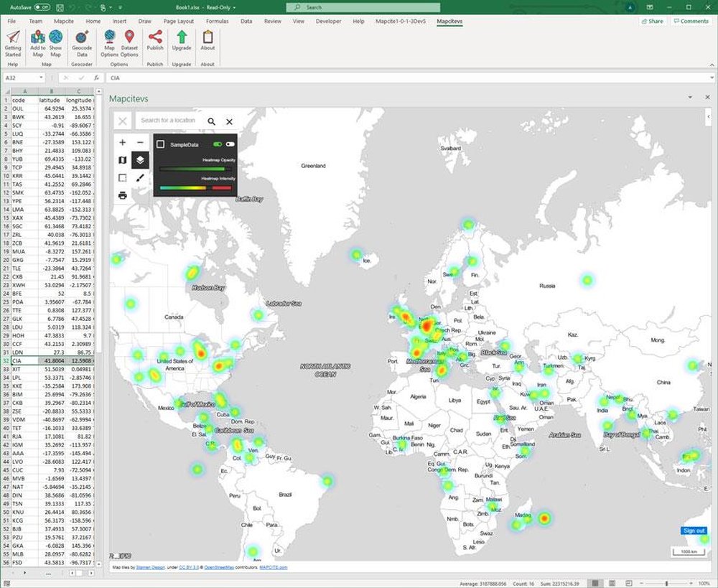The width and height of the screenshot is (718, 588).
Task: Toggle the green SampleData layer switch
Action: coord(218,144)
